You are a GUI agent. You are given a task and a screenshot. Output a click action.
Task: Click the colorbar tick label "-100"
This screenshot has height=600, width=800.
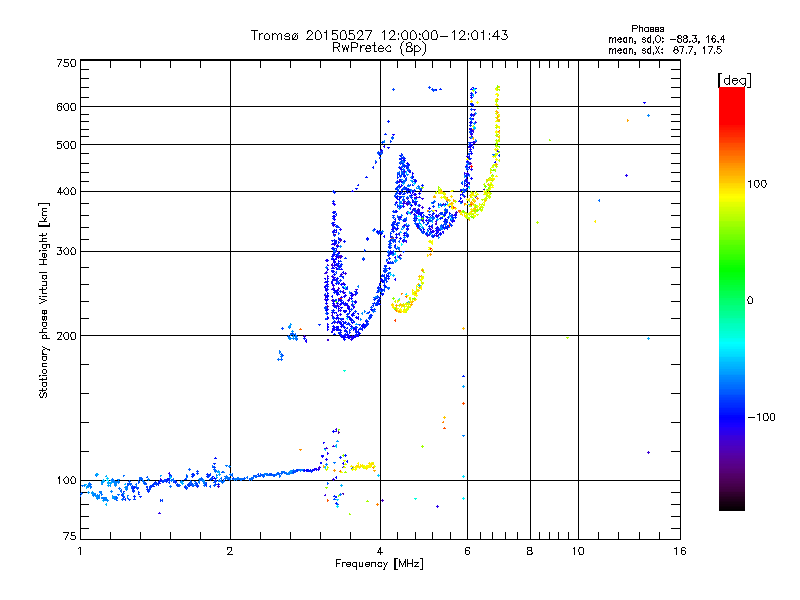coord(761,417)
